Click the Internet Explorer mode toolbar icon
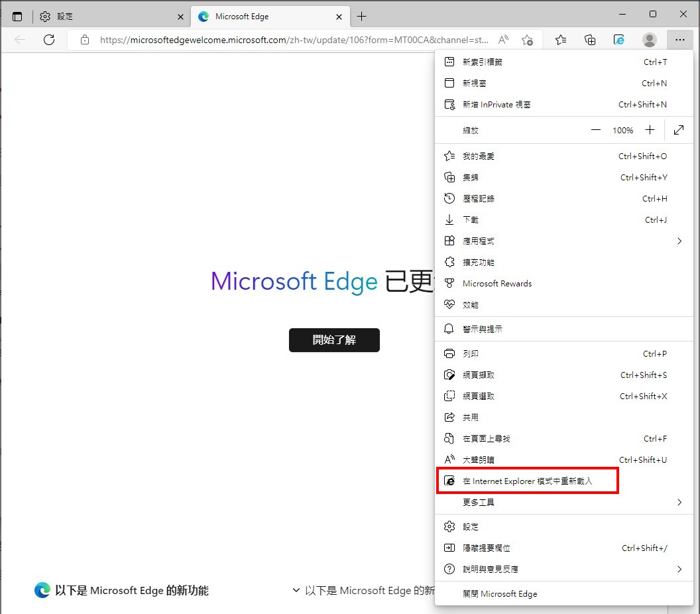700x614 pixels. [x=618, y=40]
